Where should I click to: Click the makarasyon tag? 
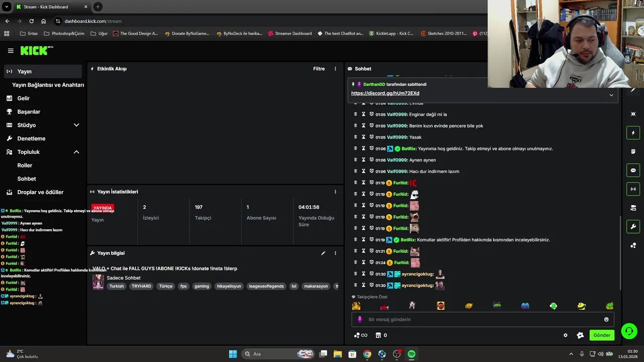point(316,286)
